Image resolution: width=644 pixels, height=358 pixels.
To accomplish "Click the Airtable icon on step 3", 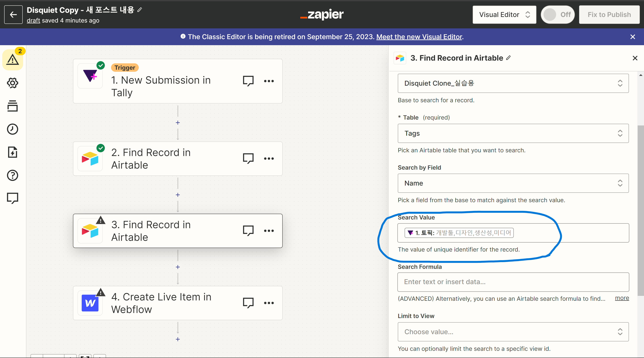I will pos(90,231).
